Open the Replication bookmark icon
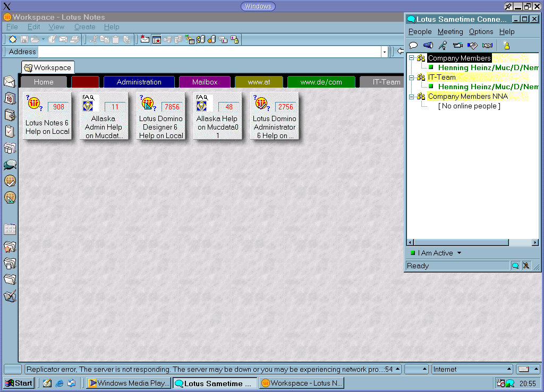Screen dimensions: 544x392 click(10, 148)
